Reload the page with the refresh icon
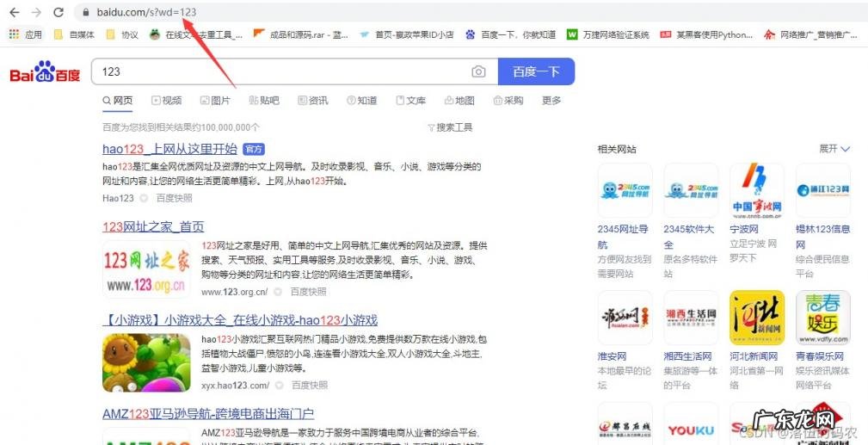 point(58,12)
